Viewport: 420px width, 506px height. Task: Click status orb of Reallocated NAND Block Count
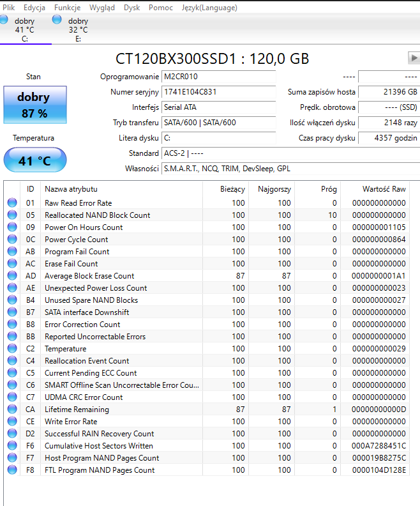[x=12, y=215]
